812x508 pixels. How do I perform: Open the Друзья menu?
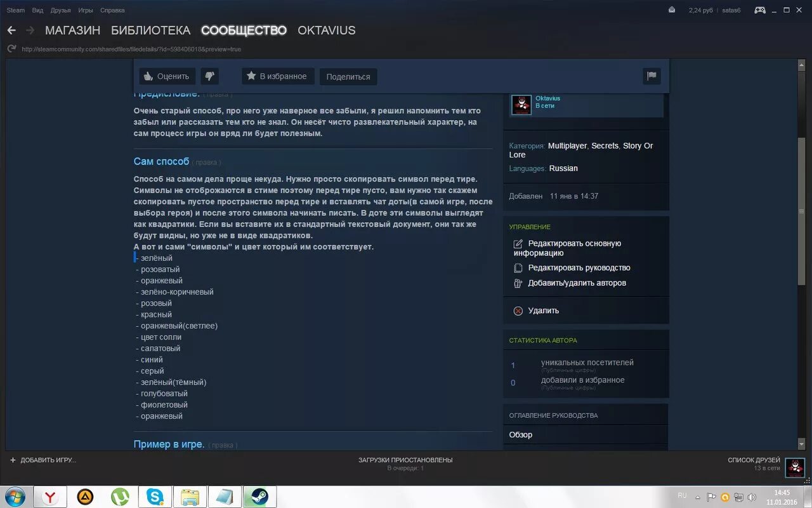[x=61, y=10]
